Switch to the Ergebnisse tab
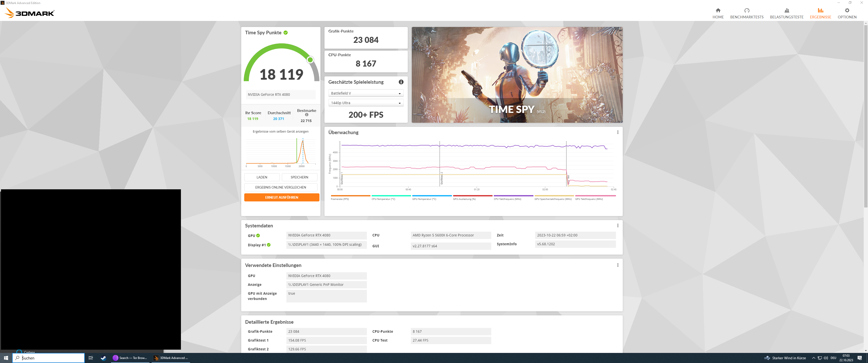 [820, 13]
